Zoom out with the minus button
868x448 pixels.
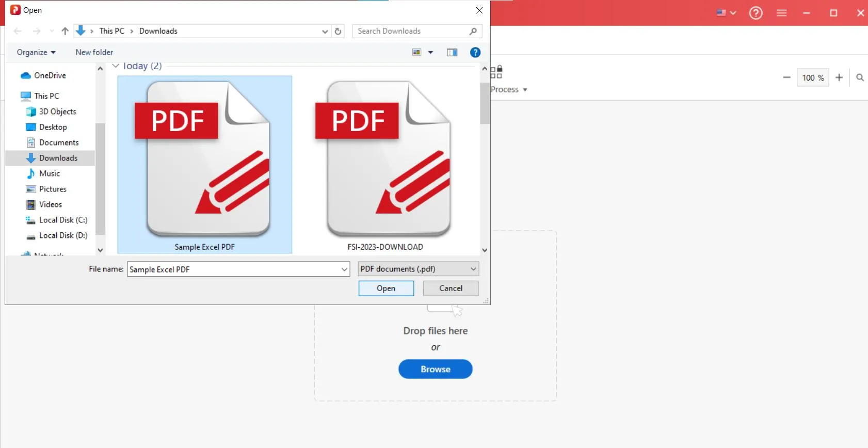click(786, 77)
